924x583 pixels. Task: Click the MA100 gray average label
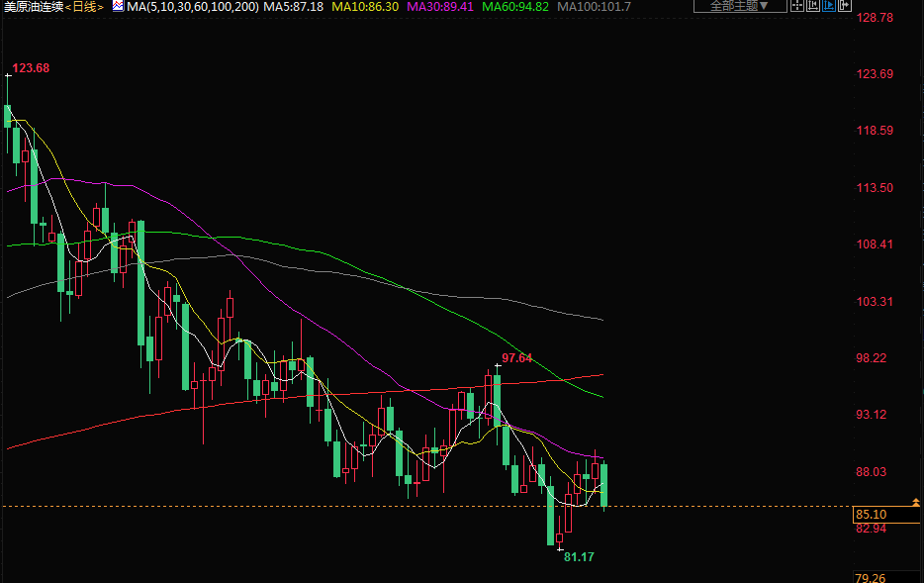click(594, 6)
